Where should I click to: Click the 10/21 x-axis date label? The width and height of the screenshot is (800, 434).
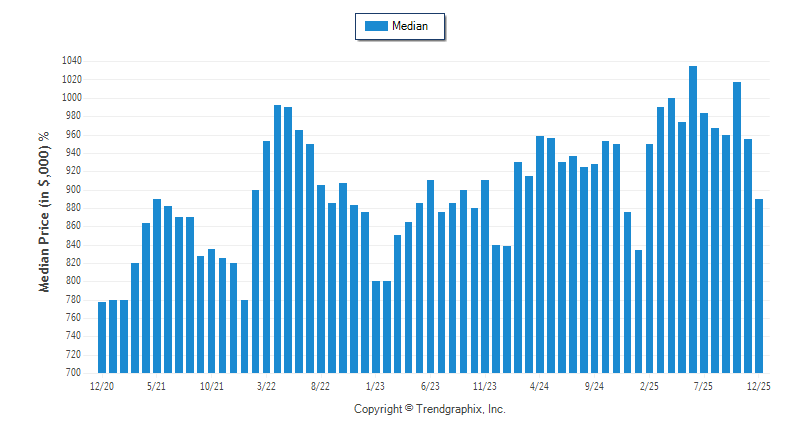[x=211, y=385]
